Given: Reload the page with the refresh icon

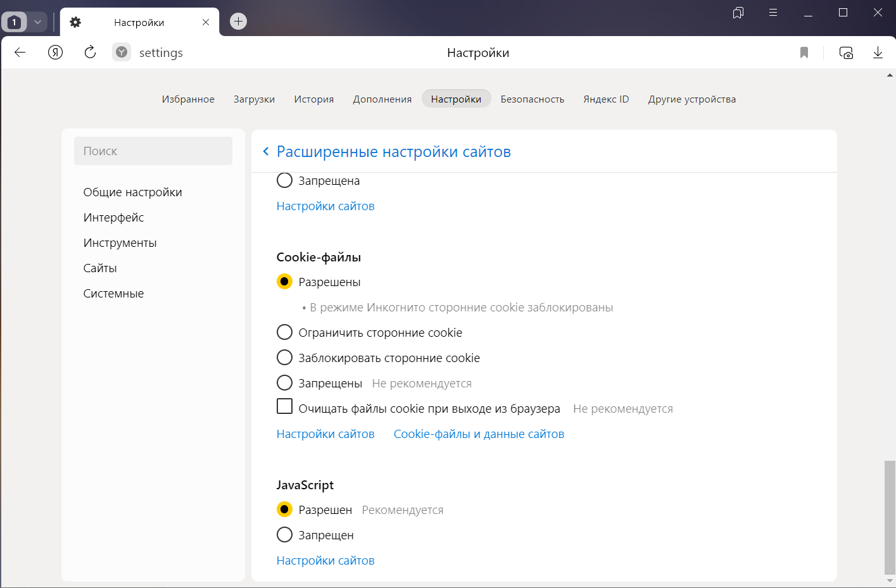Looking at the screenshot, I should click(x=90, y=53).
